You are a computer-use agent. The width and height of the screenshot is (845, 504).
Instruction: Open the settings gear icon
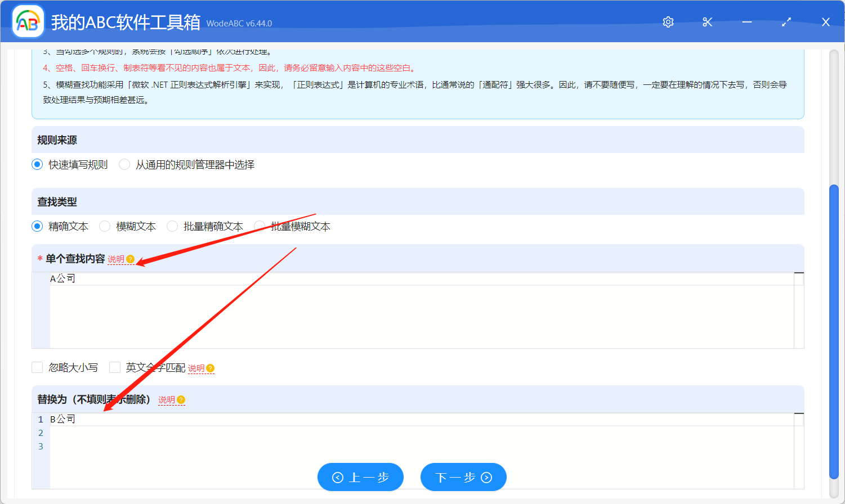click(x=668, y=22)
